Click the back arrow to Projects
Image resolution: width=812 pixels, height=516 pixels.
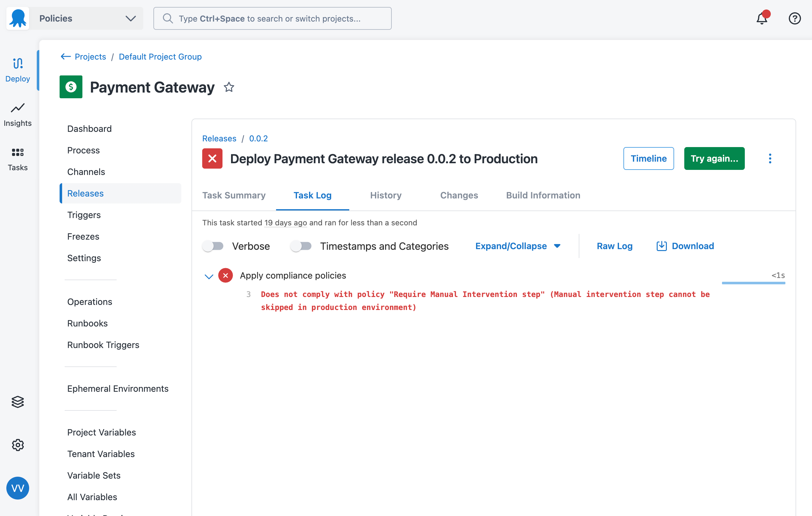(65, 56)
